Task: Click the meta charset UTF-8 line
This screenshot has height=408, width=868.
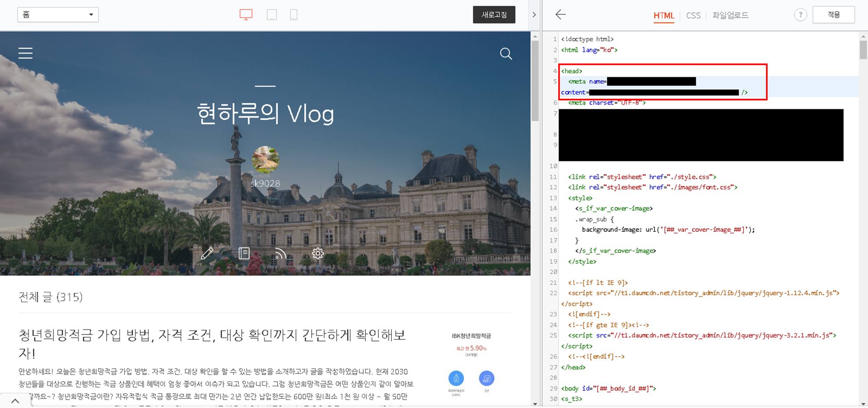Action: [607, 103]
